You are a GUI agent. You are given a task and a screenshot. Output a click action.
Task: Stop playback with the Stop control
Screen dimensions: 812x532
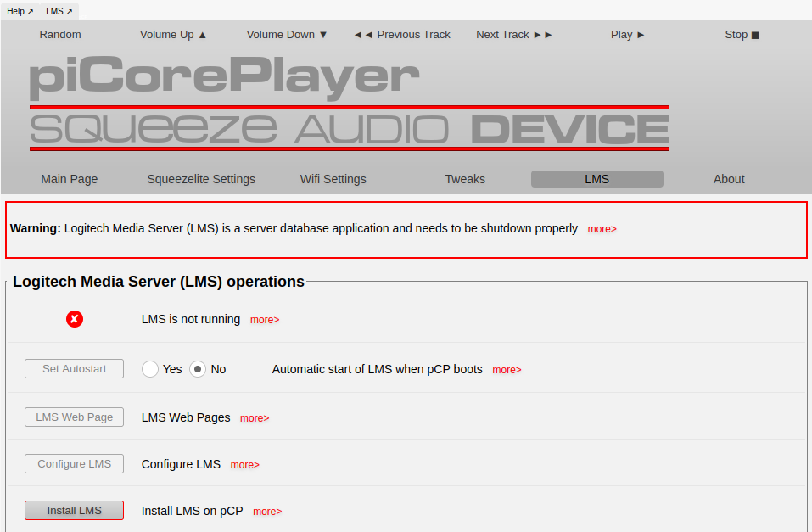click(742, 35)
